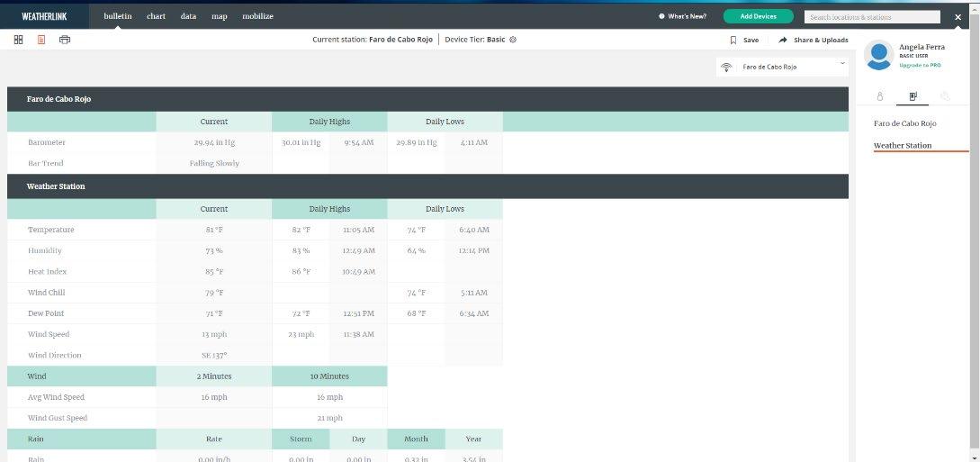
Task: Click the wifi station icon in selector
Action: [x=726, y=67]
